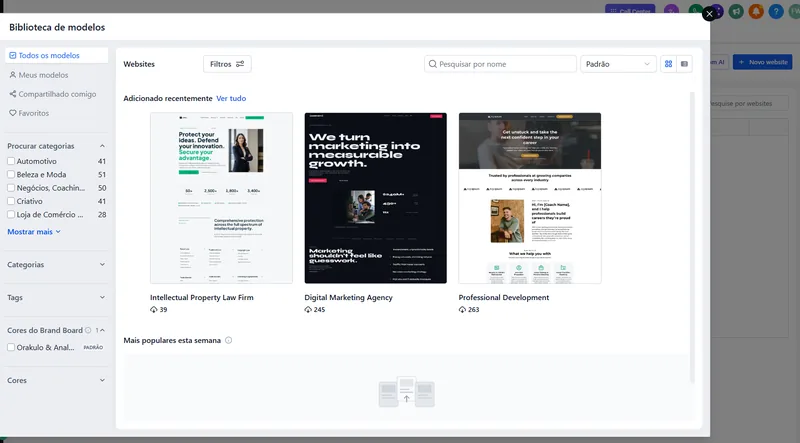Switch to list view layout
Image resolution: width=800 pixels, height=443 pixels.
click(x=684, y=64)
